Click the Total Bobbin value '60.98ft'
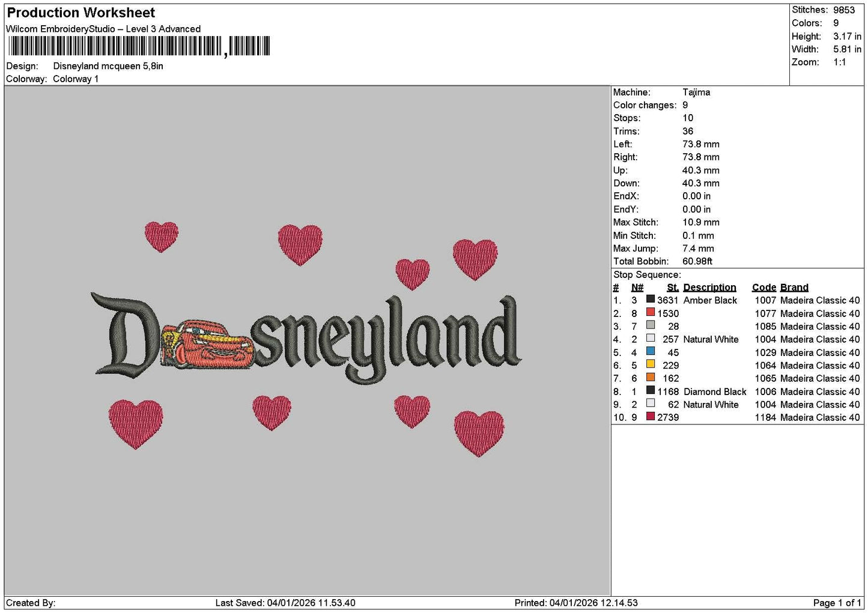 click(x=697, y=261)
